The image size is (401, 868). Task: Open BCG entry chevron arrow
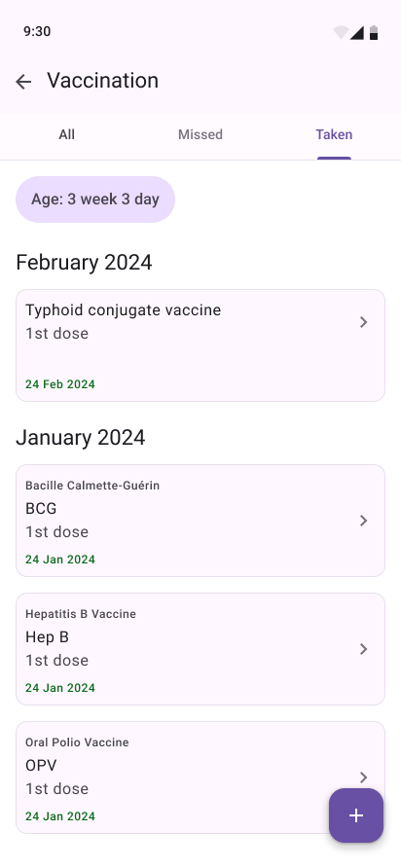coord(363,521)
